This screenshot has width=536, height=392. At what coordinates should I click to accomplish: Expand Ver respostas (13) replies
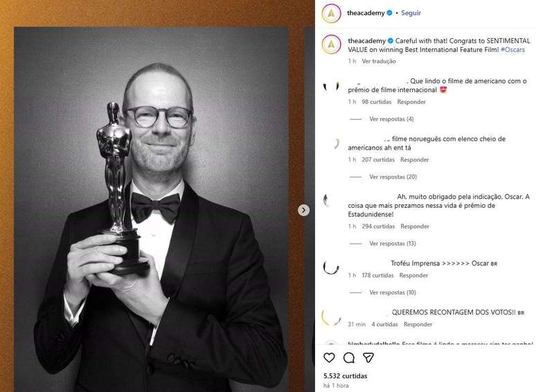(x=393, y=243)
